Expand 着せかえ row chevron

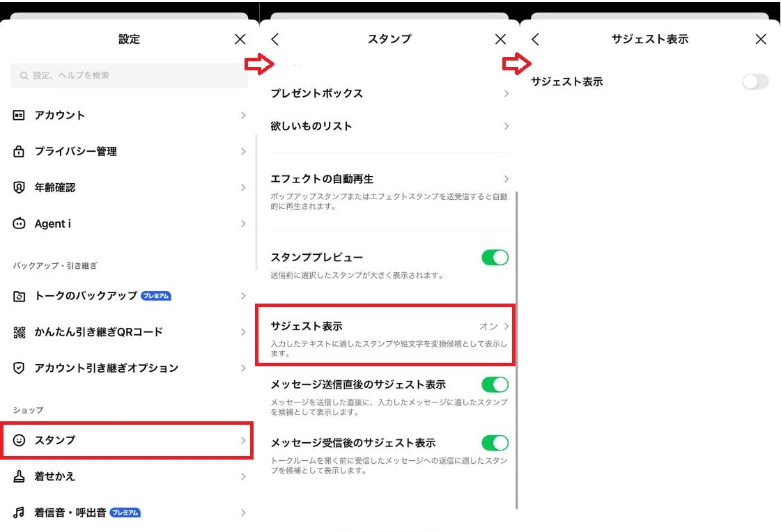(x=243, y=476)
